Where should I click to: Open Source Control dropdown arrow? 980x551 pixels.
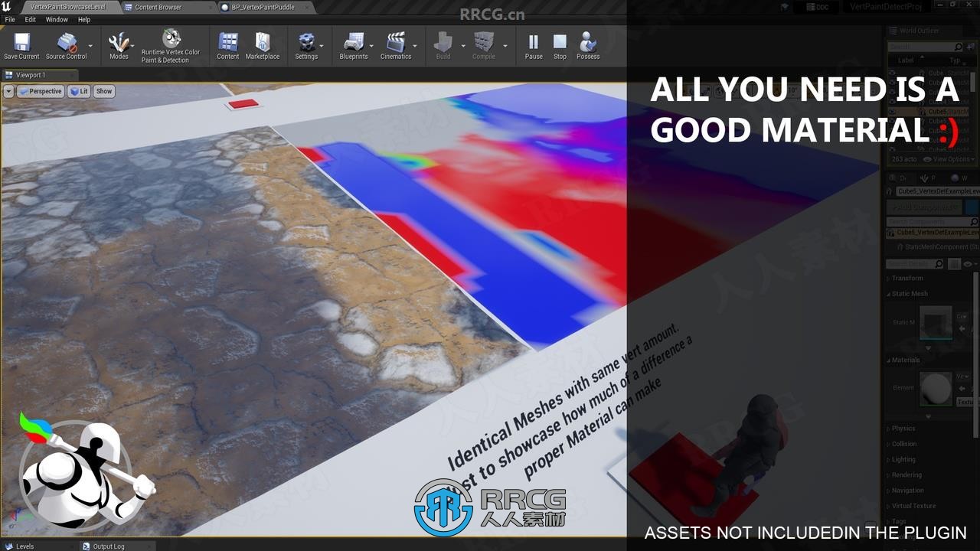[90, 46]
